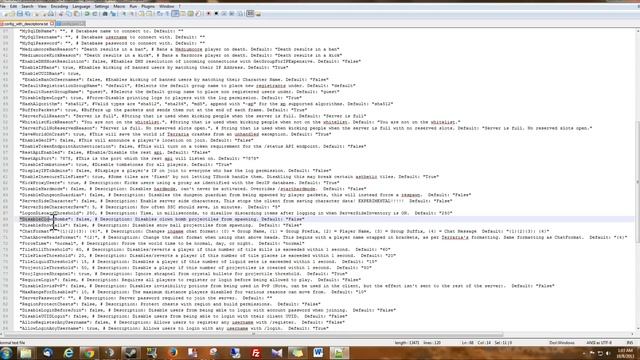Click the red Record Macro icon

(x=209, y=14)
